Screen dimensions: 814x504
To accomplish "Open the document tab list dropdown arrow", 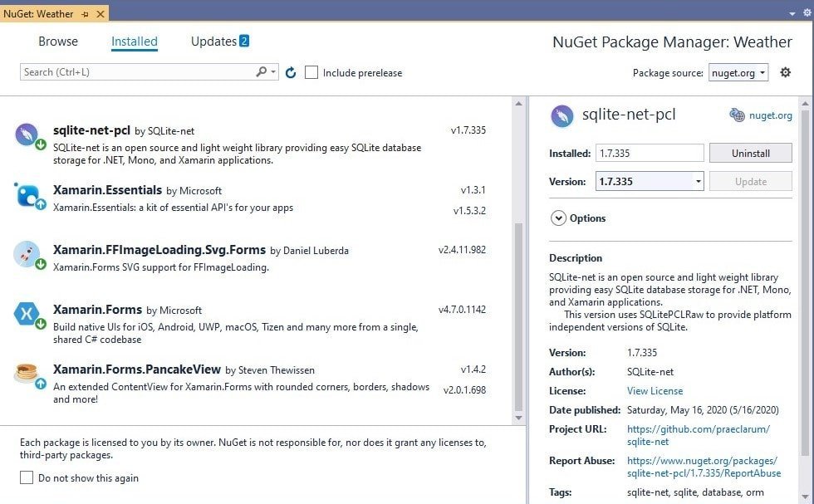I will (792, 14).
